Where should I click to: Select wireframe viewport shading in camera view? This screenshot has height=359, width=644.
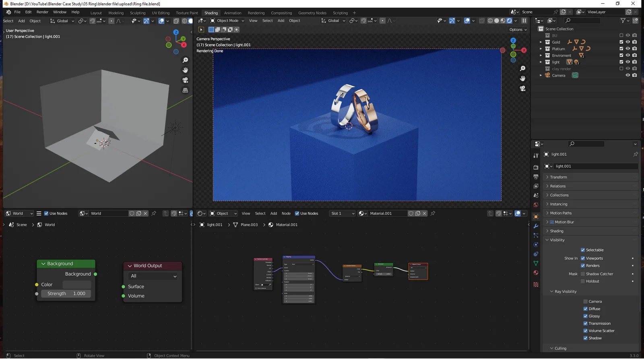click(490, 21)
